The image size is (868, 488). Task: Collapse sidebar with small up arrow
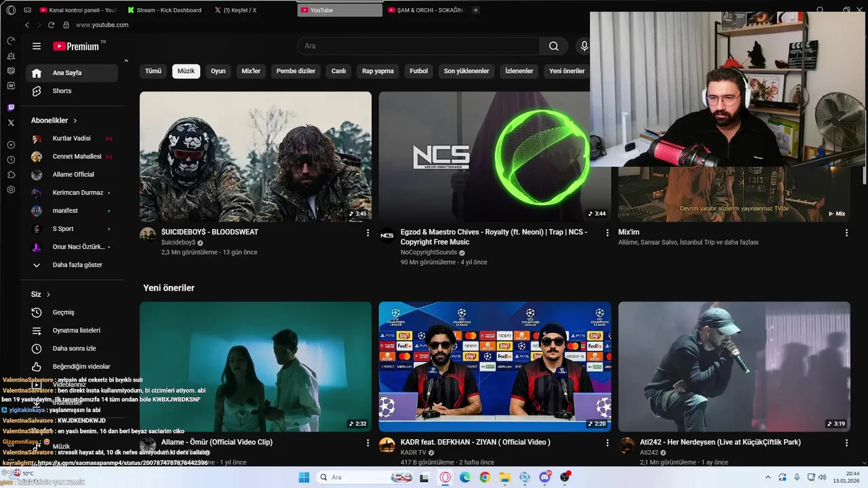point(126,62)
